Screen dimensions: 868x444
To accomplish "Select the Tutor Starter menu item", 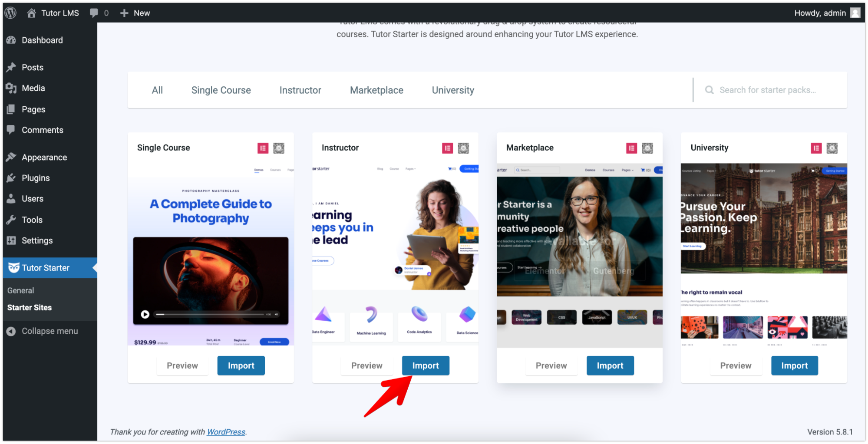I will 50,268.
